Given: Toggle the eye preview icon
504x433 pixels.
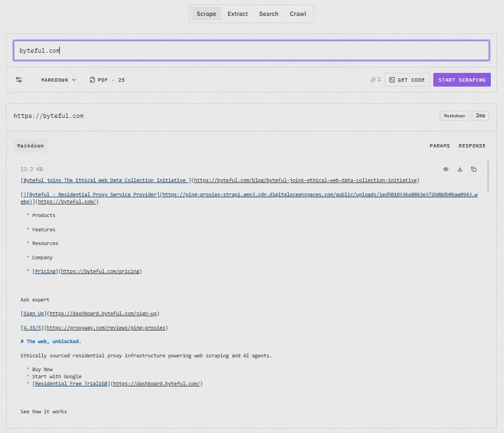Looking at the screenshot, I should 446,169.
